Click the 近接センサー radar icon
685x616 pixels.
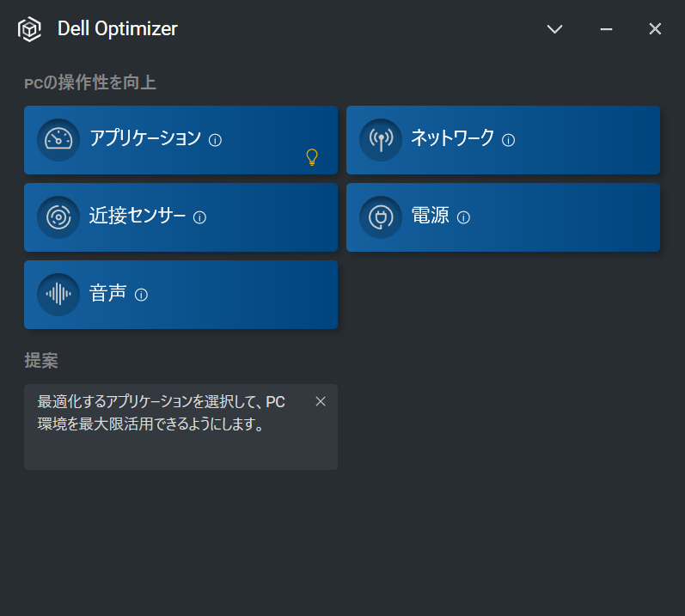pyautogui.click(x=58, y=217)
